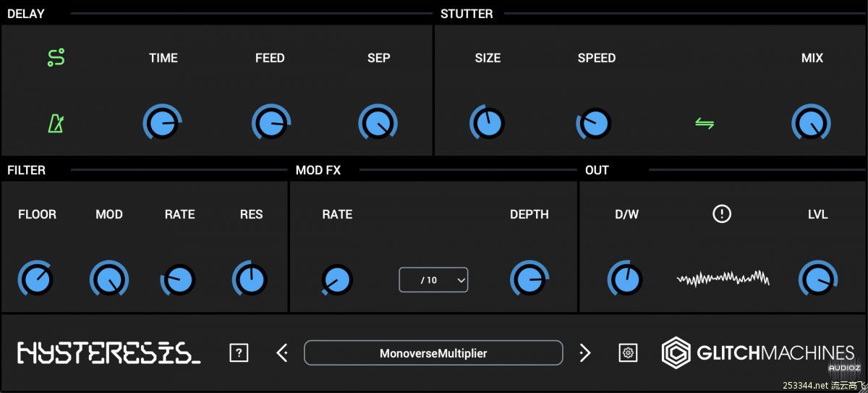Click the filter RATE knob
This screenshot has width=868, height=393.
coord(179,279)
